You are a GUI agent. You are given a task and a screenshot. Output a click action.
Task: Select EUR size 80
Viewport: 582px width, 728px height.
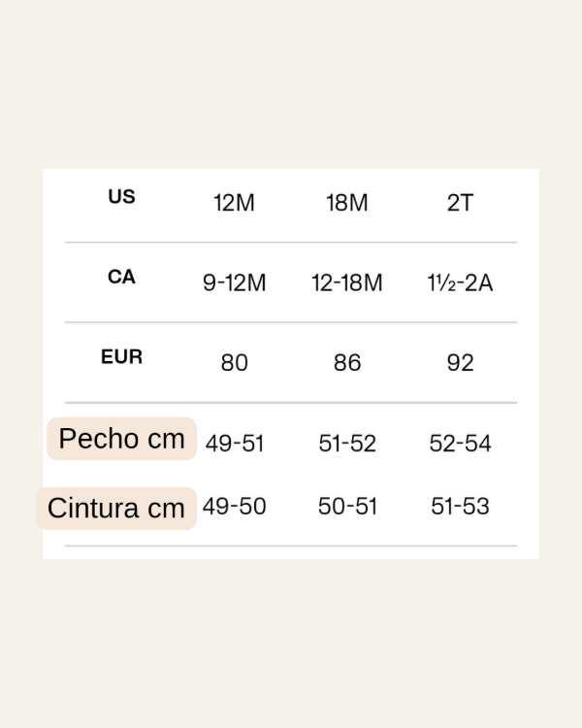(234, 363)
